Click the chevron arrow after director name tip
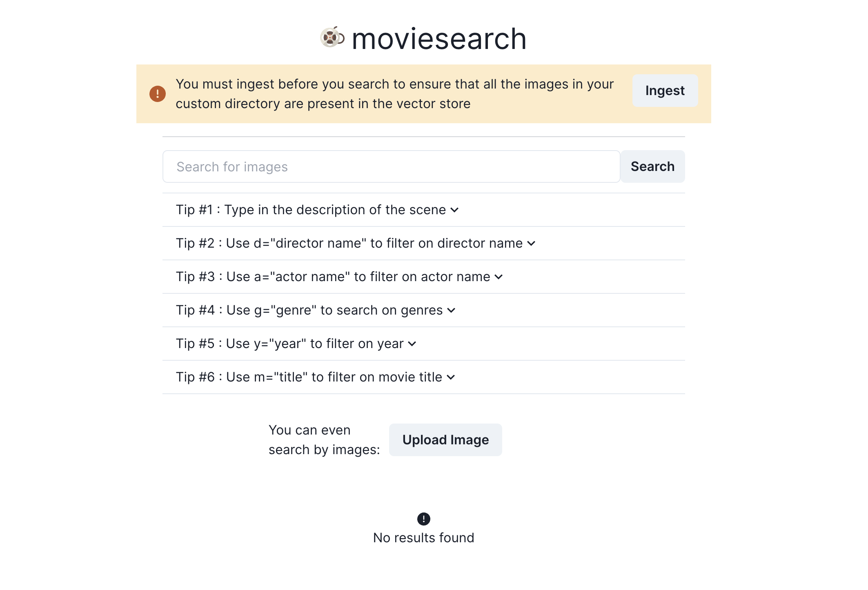 [x=531, y=244]
